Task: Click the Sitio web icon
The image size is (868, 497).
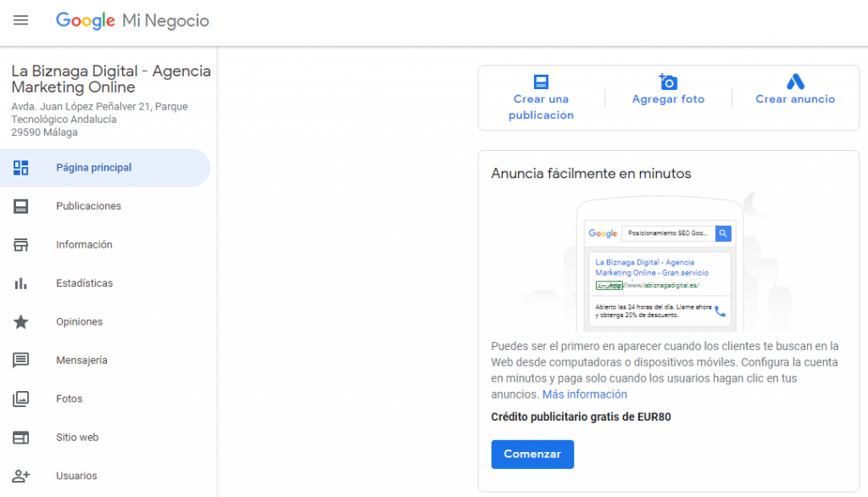Action: coord(20,438)
